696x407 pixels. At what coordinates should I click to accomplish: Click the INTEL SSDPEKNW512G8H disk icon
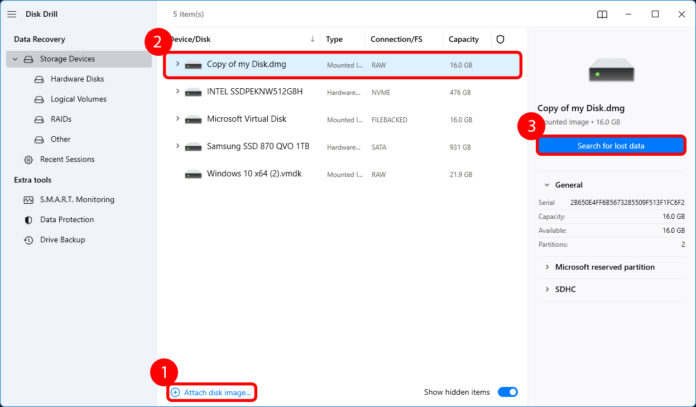tap(193, 92)
